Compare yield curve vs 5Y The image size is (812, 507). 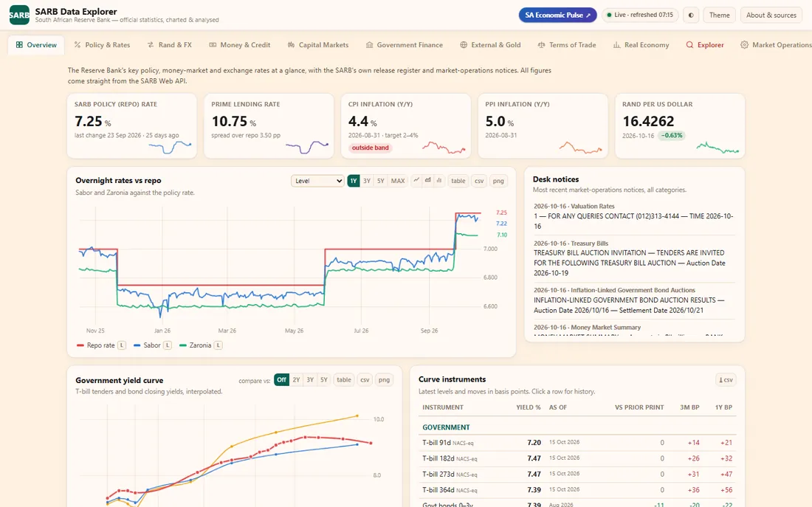324,379
